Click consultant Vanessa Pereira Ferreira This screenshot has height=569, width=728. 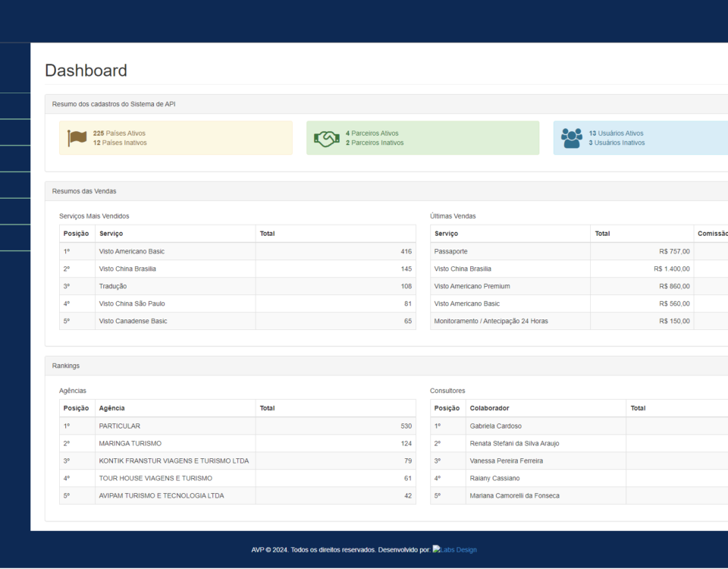pyautogui.click(x=506, y=461)
